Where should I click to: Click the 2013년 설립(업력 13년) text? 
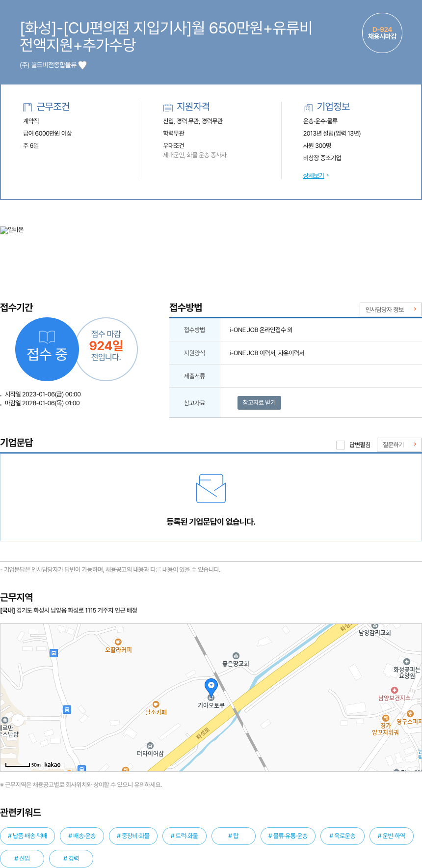coord(332,133)
